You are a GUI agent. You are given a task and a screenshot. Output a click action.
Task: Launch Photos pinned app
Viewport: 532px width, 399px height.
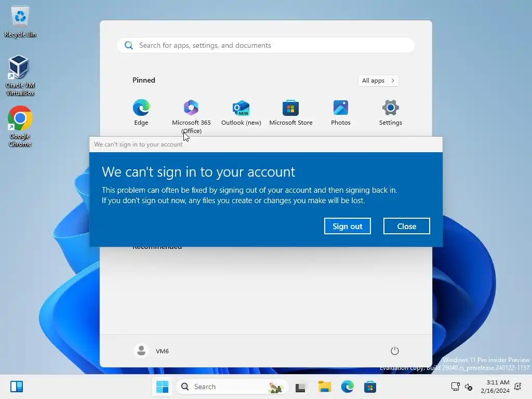coord(341,113)
